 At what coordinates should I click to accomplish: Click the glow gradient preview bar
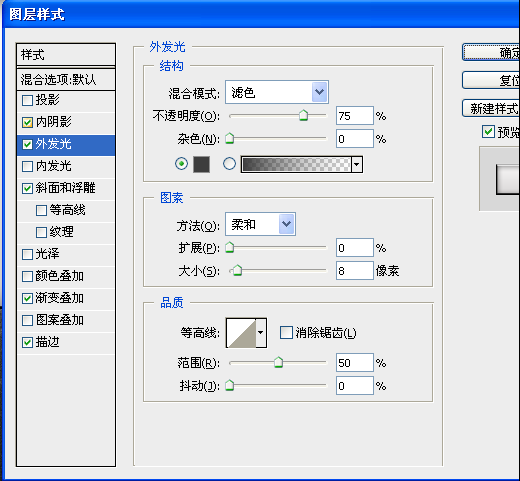[x=296, y=164]
